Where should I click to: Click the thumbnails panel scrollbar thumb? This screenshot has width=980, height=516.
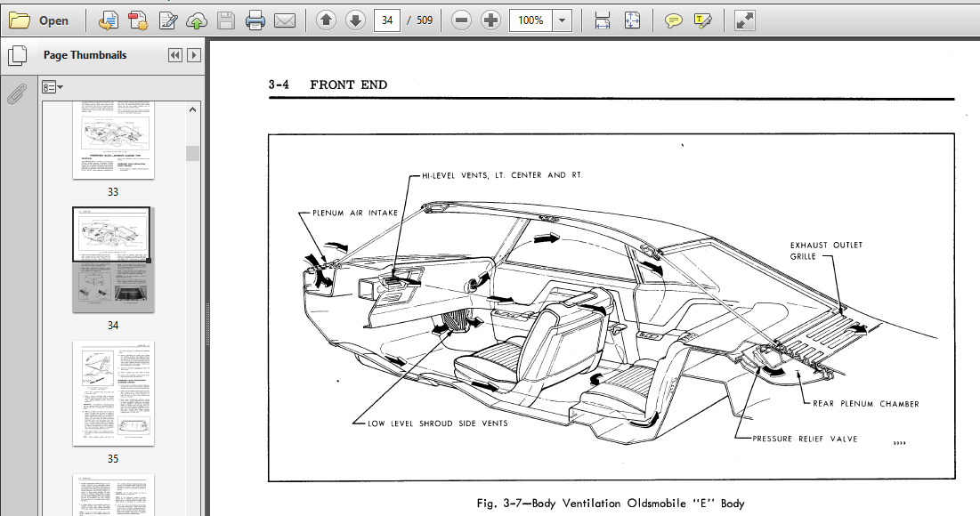coord(192,153)
